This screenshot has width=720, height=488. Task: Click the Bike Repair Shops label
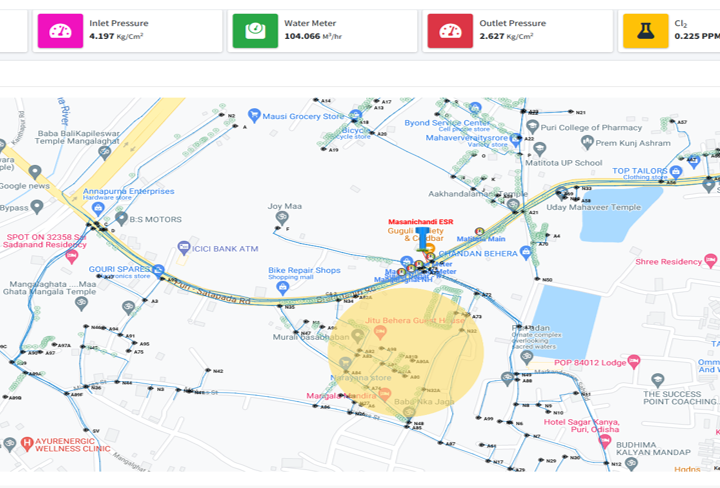304,271
